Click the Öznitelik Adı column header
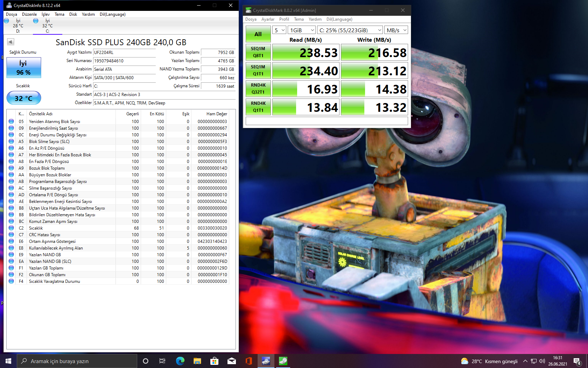Viewport: 588px width, 368px height. point(71,114)
